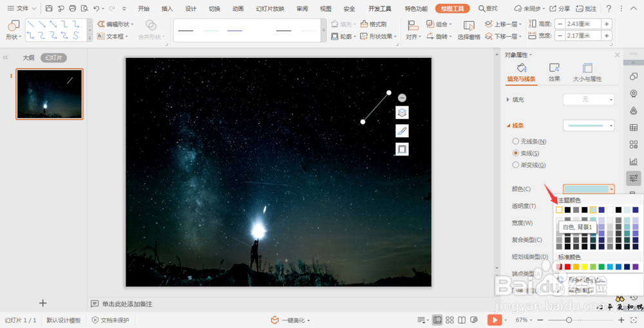Click the Print icon in quick access toolbar

(73, 8)
